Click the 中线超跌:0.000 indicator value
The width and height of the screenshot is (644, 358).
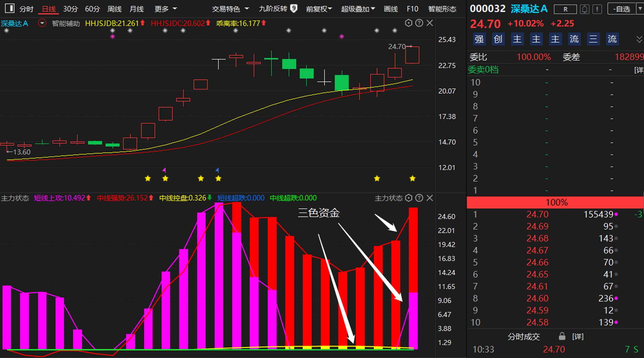pos(293,198)
